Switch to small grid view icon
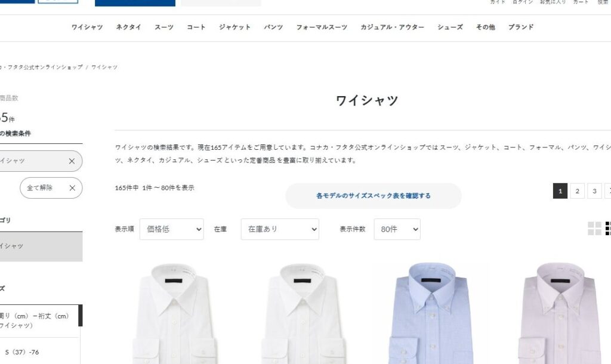 pos(608,229)
